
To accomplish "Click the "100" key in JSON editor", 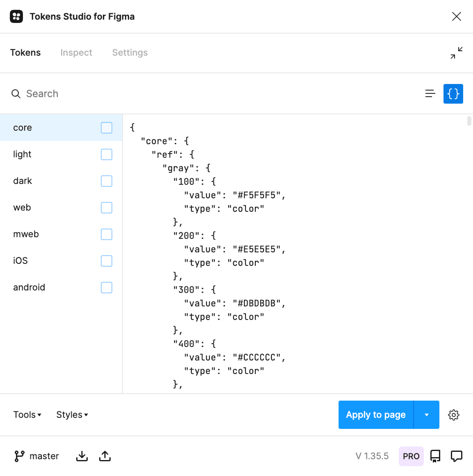I will 186,182.
